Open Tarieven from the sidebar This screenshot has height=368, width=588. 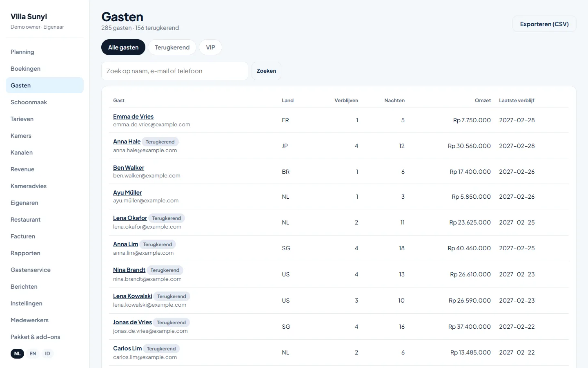click(x=45, y=119)
